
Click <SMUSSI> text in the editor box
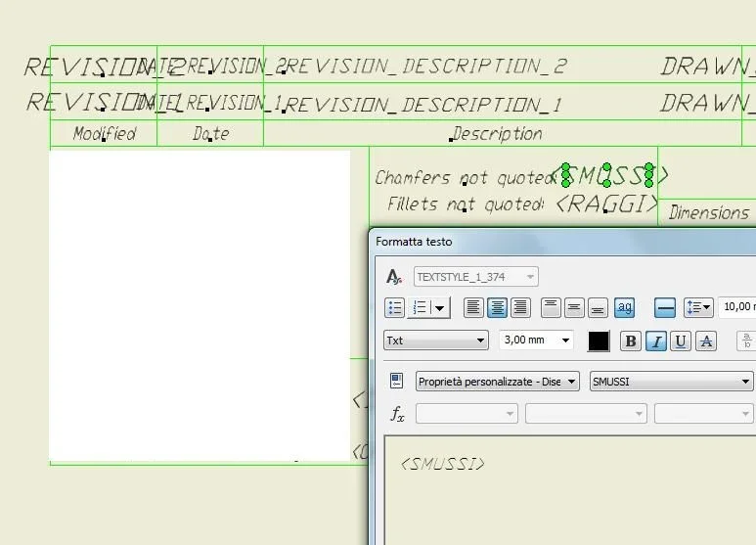(x=442, y=464)
